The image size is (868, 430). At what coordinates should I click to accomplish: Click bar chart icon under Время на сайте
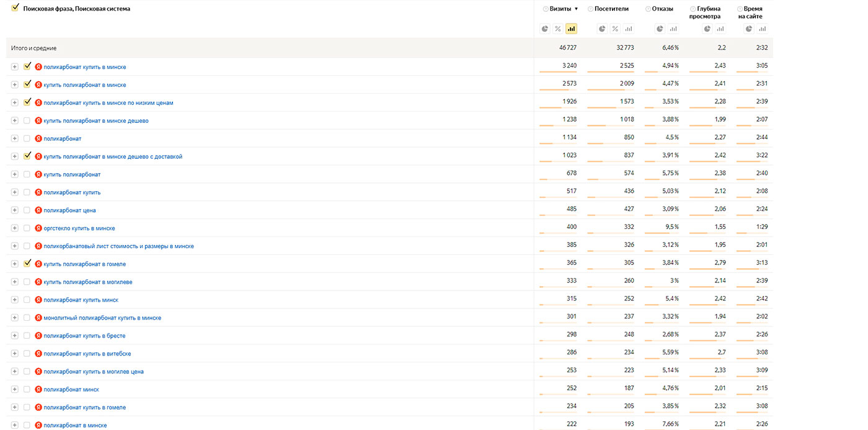coord(762,29)
